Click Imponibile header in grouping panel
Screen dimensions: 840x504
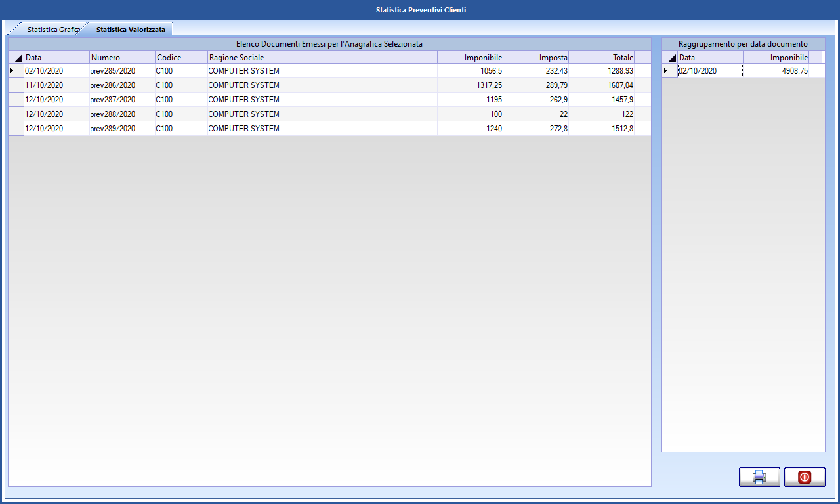776,58
